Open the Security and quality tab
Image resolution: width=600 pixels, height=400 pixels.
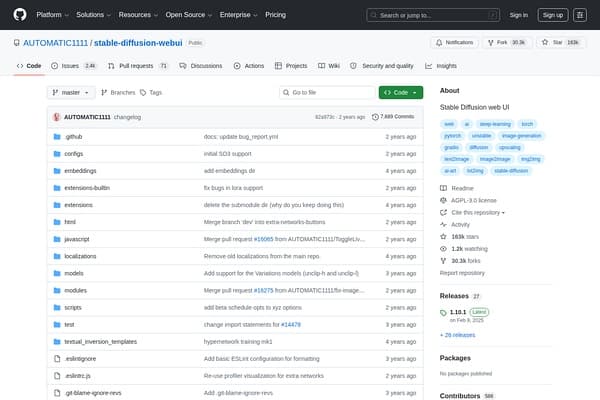point(382,66)
